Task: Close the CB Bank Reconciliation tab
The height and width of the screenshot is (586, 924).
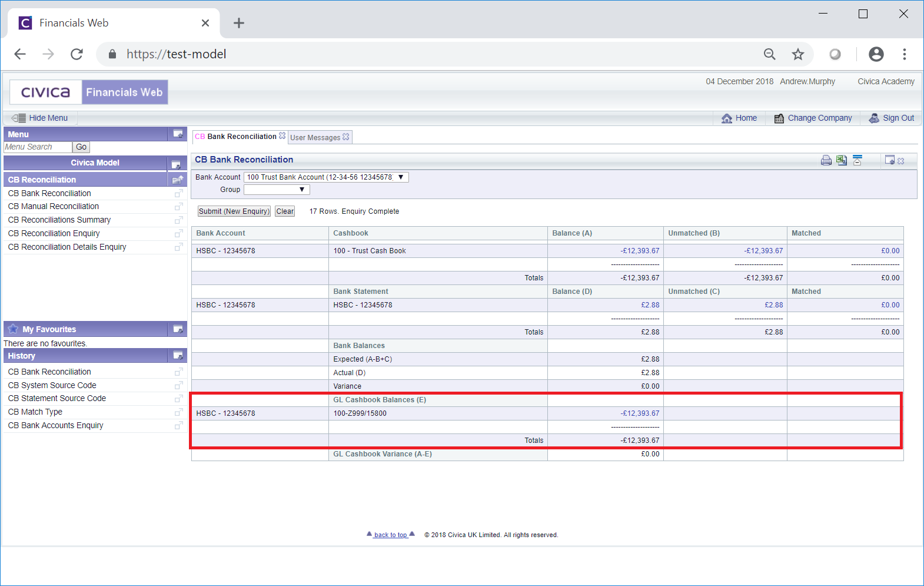Action: point(282,136)
